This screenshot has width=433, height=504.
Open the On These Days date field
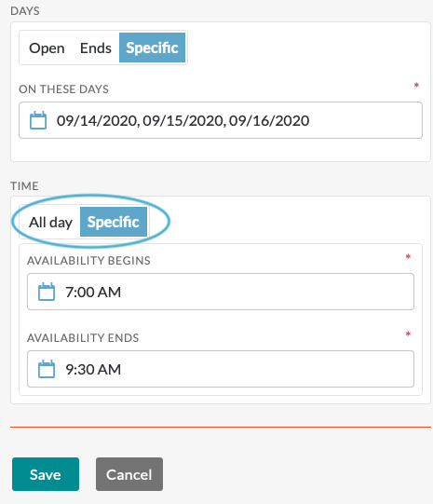(x=221, y=120)
